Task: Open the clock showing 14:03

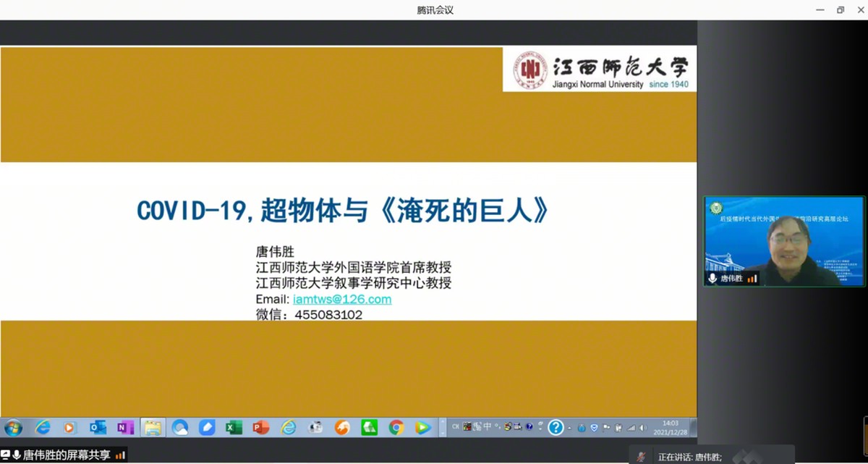Action: tap(671, 423)
